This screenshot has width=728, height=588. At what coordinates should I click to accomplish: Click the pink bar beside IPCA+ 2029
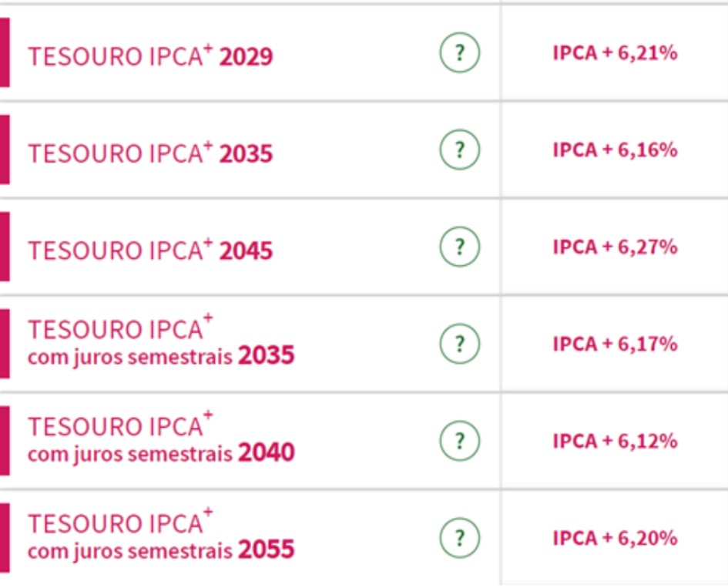pos(5,52)
